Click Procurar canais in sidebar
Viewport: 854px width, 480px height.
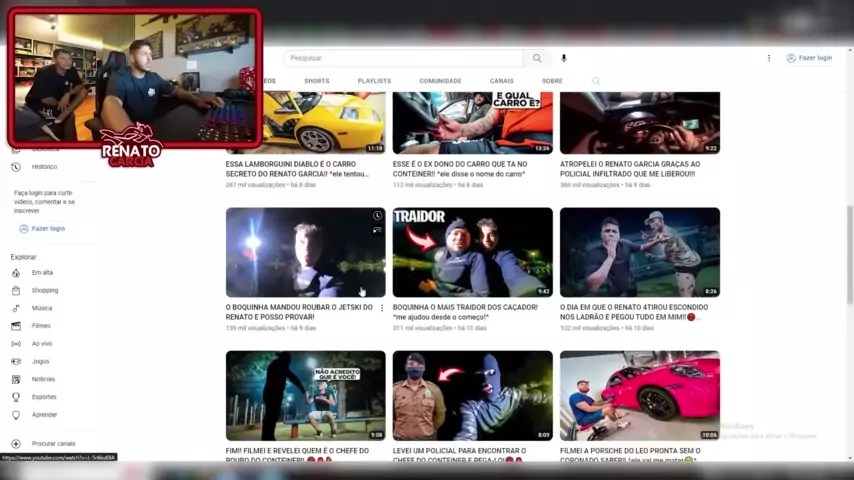tap(52, 443)
